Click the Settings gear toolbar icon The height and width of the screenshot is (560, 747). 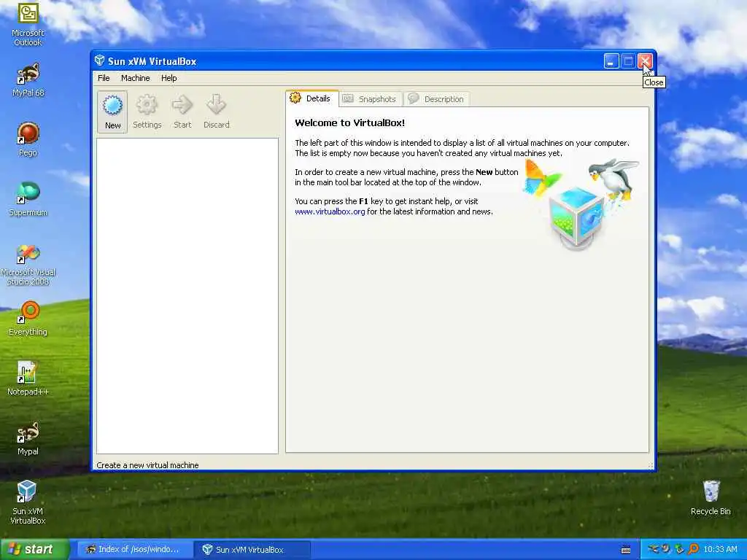[147, 112]
